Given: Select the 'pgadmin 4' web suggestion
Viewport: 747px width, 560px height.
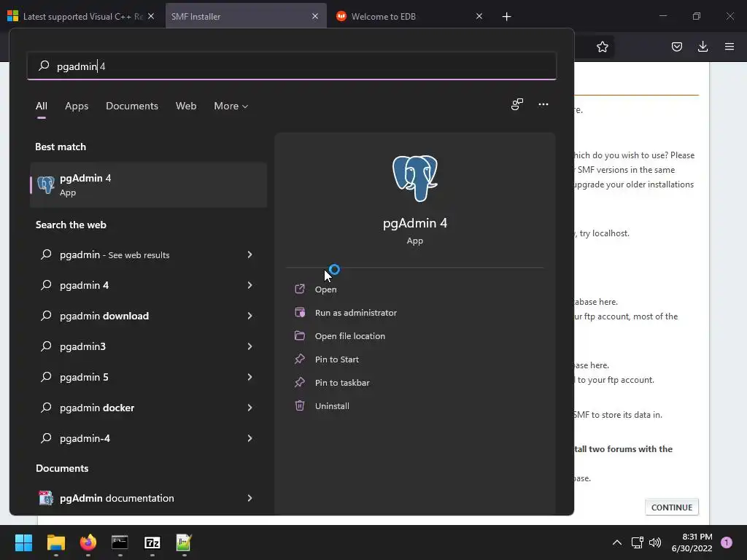Looking at the screenshot, I should (85, 285).
